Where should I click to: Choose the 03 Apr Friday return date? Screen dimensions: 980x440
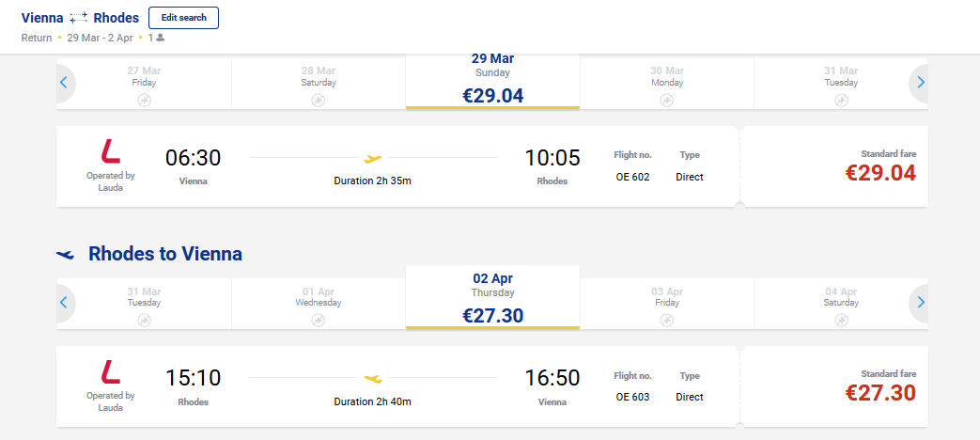tap(667, 305)
